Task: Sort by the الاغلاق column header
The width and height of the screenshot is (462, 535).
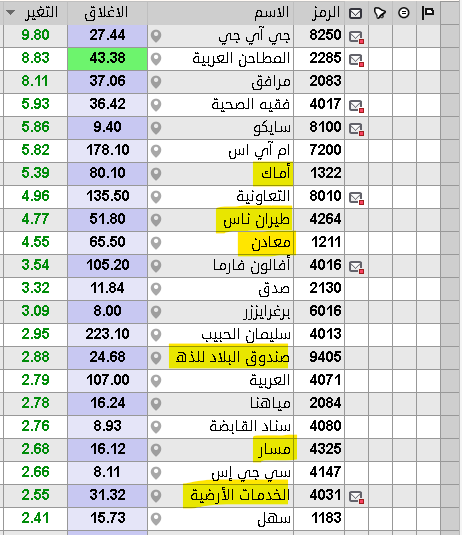Action: (x=106, y=13)
